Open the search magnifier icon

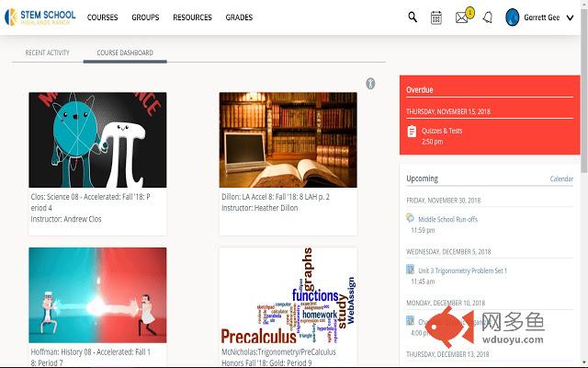[x=413, y=17]
